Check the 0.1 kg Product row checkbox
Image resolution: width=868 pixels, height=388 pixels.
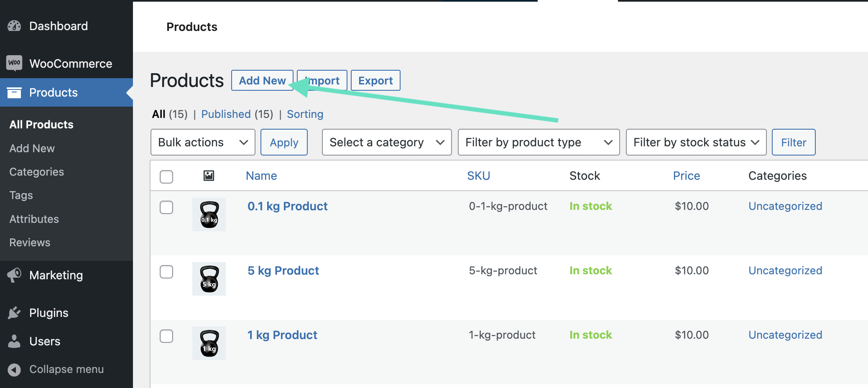pos(166,207)
